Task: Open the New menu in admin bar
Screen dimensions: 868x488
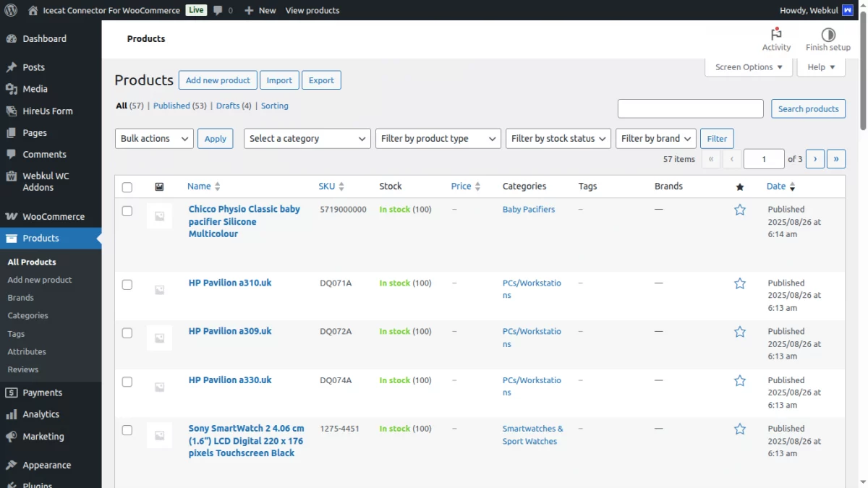Action: [x=260, y=10]
